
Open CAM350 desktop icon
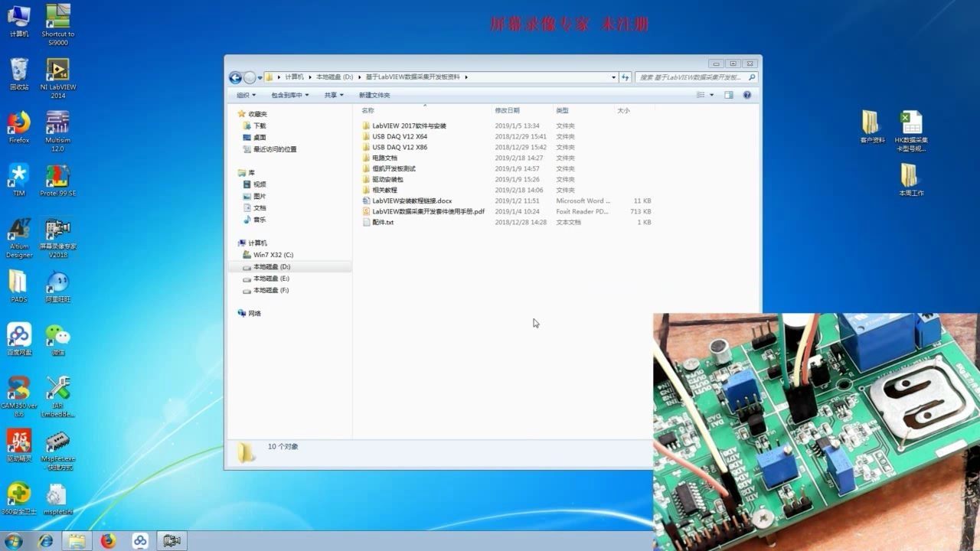click(x=19, y=396)
